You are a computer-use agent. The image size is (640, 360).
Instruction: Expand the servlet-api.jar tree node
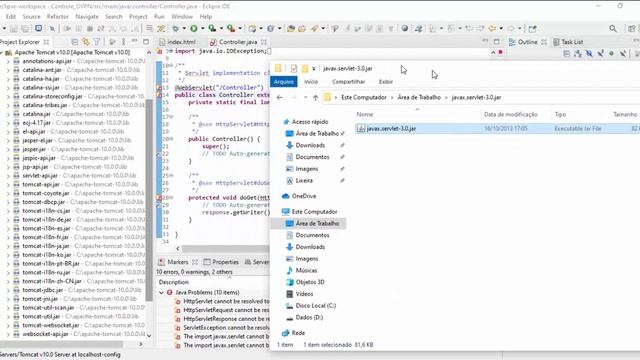[8, 176]
